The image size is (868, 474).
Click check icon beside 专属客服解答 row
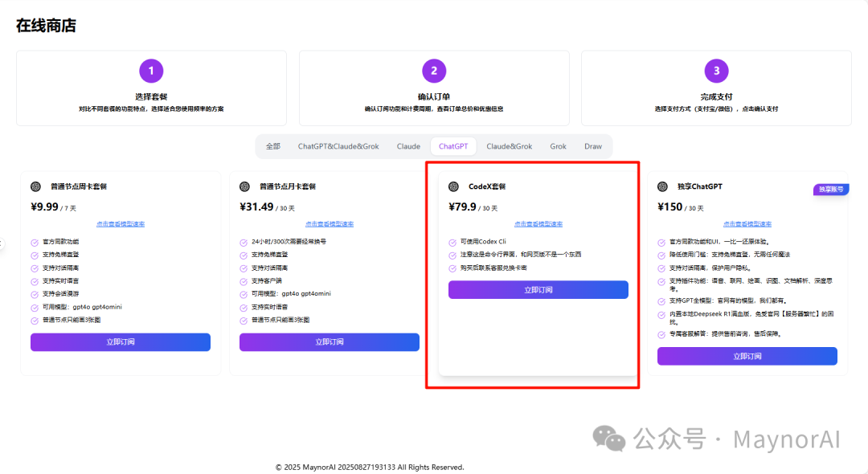661,334
